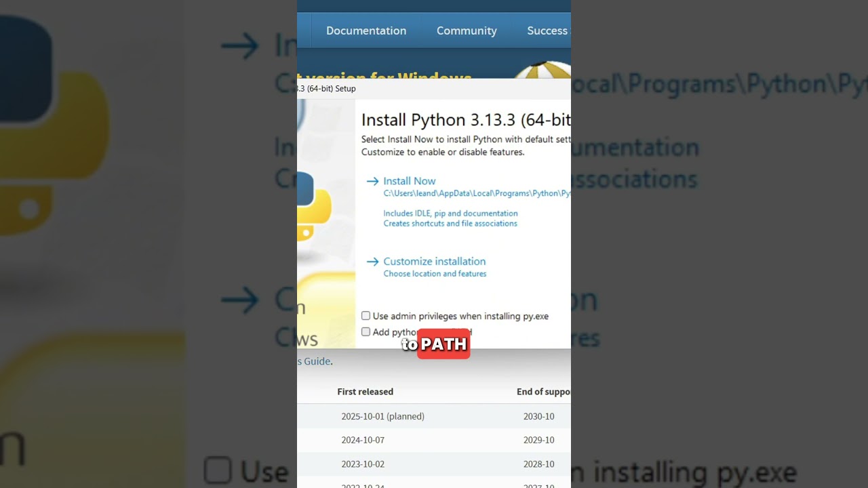Click the install path under Install Now

click(477, 193)
